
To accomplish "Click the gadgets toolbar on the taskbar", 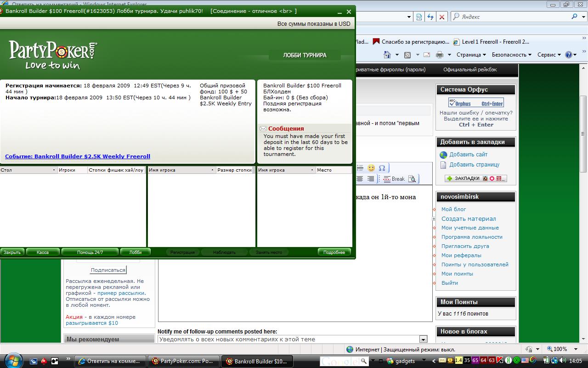I will coord(401,361).
